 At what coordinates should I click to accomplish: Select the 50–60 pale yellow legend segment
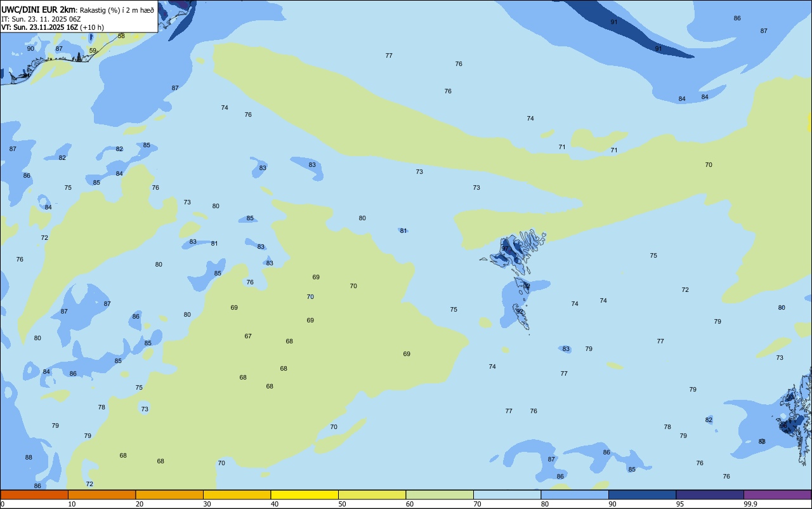[x=372, y=495]
